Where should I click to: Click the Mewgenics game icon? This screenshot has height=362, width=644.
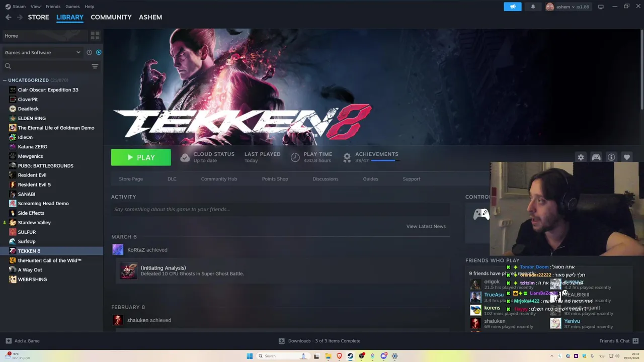click(13, 156)
